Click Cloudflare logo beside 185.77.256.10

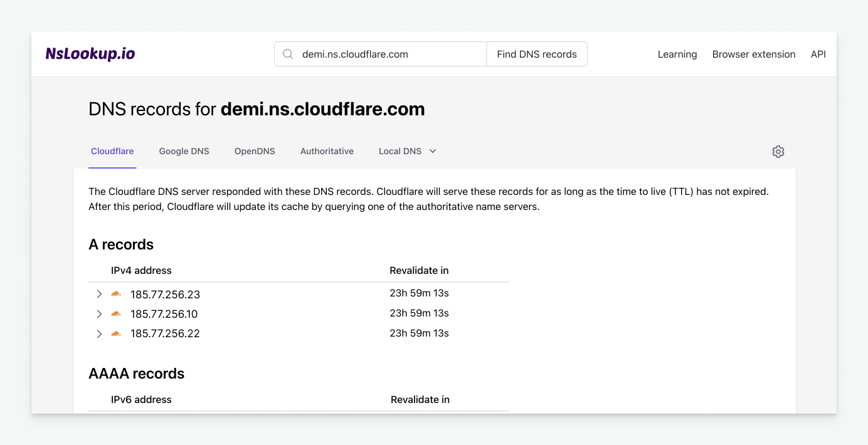116,313
